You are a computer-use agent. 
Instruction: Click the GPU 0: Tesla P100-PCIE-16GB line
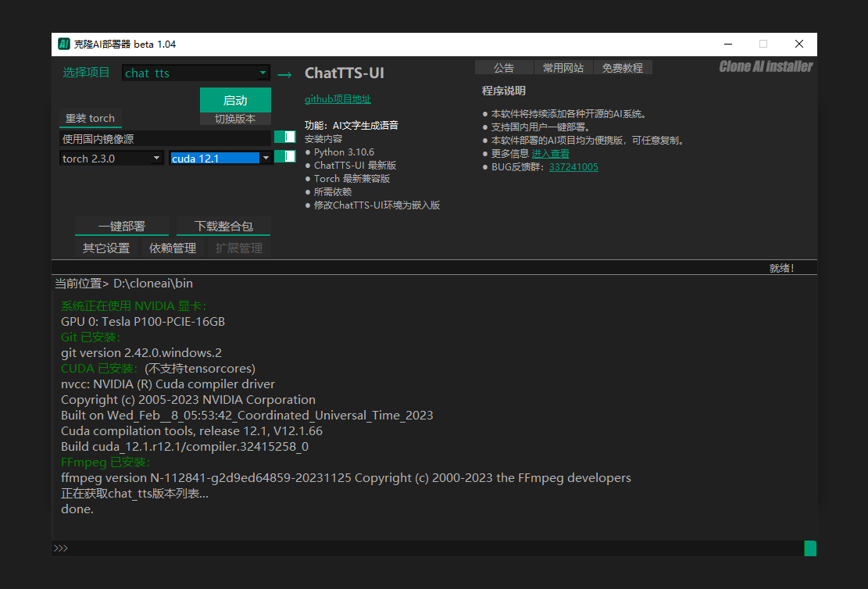143,322
